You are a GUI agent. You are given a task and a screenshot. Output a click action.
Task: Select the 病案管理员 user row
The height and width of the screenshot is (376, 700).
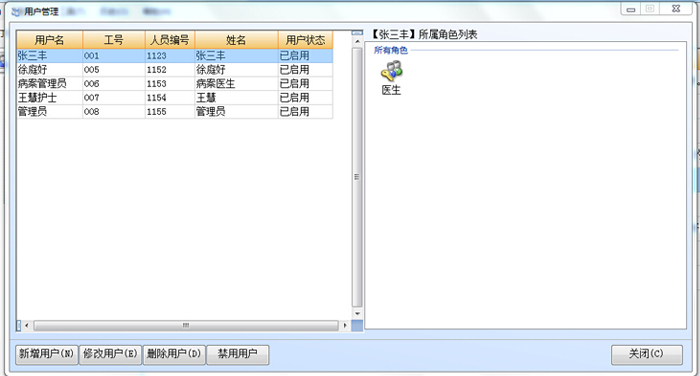[175, 84]
